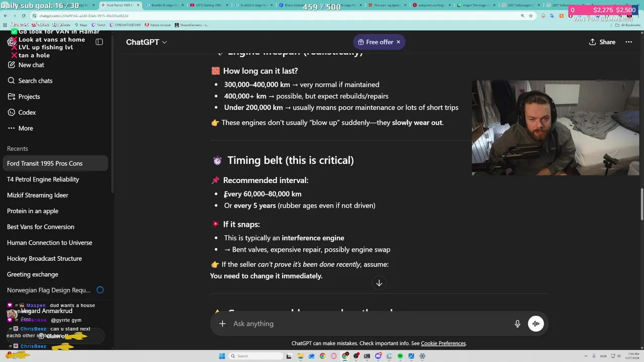Screen dimensions: 644x362
Task: Launch voice mode with the waveform button
Action: 536,324
